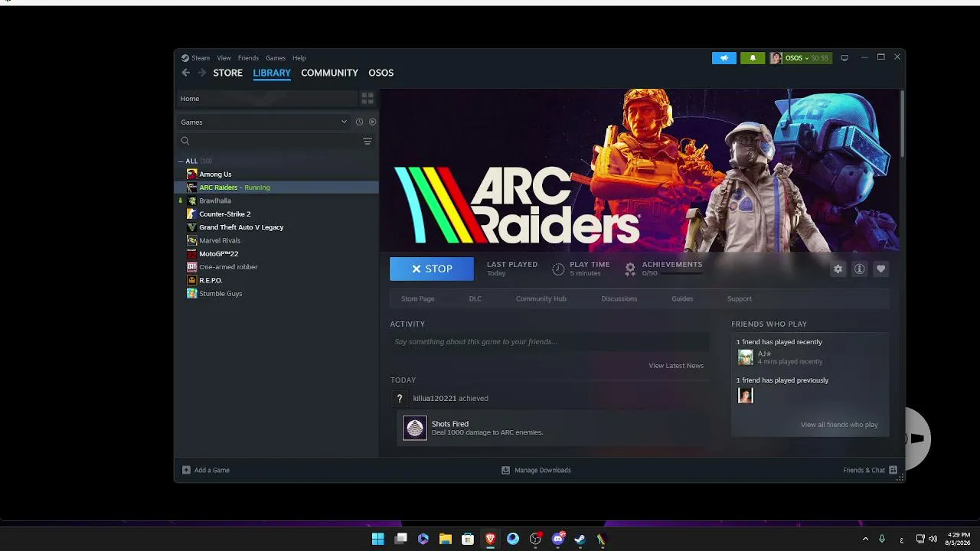This screenshot has width=980, height=551.
Task: Show hidden system tray icons
Action: tap(866, 539)
